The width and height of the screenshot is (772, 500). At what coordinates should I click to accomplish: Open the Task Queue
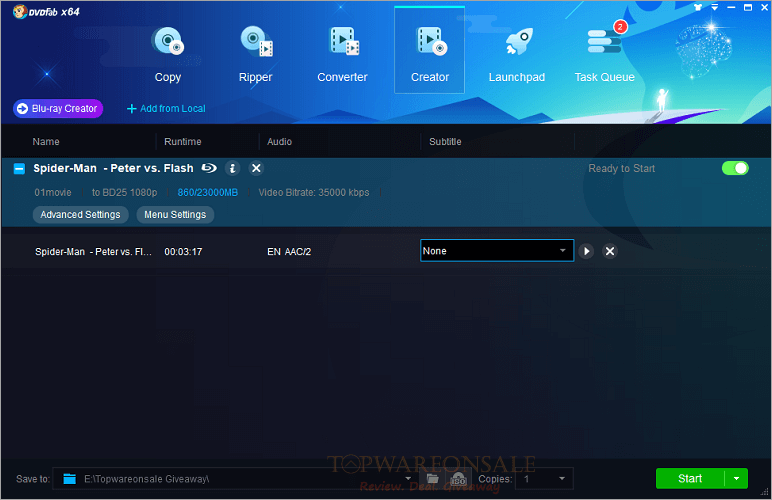pyautogui.click(x=604, y=54)
